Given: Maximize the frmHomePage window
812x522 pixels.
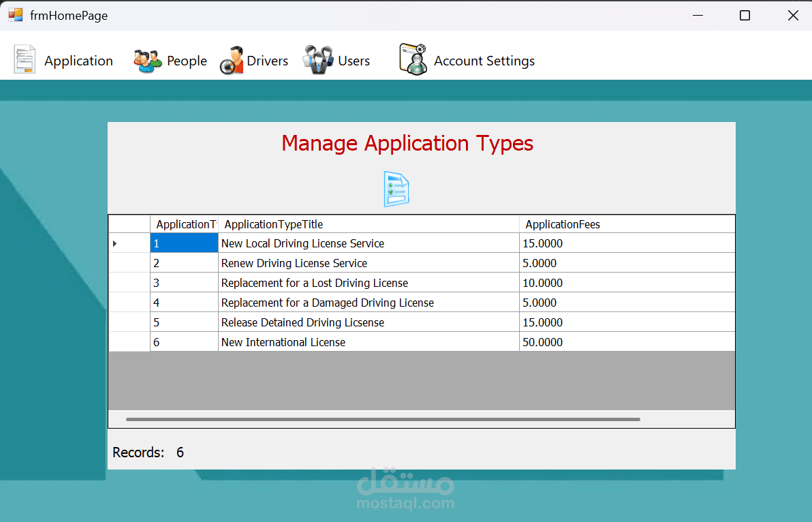Looking at the screenshot, I should (x=745, y=15).
